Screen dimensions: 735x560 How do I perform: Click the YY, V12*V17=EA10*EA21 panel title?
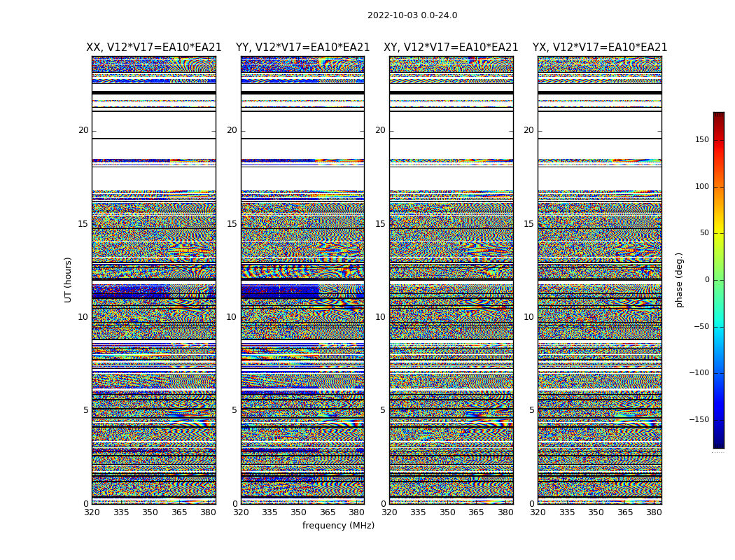[303, 48]
